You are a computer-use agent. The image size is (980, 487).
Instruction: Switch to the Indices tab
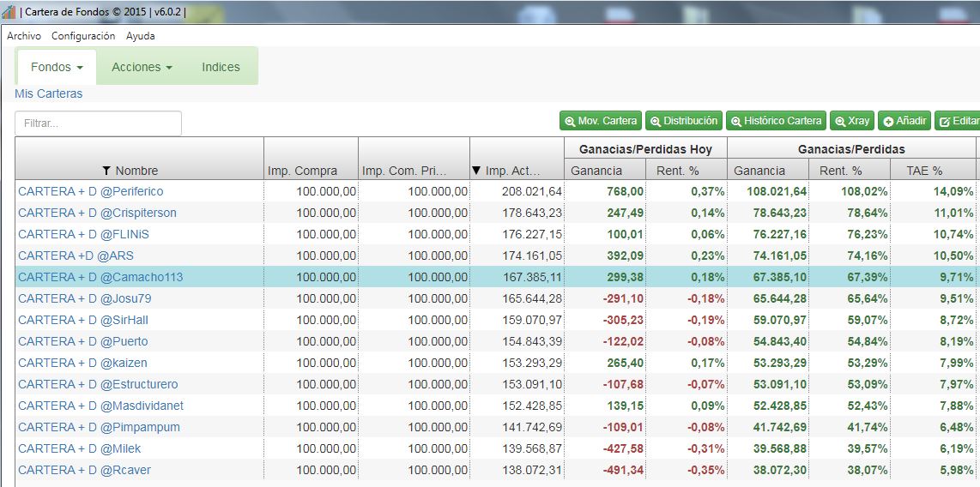click(x=221, y=67)
